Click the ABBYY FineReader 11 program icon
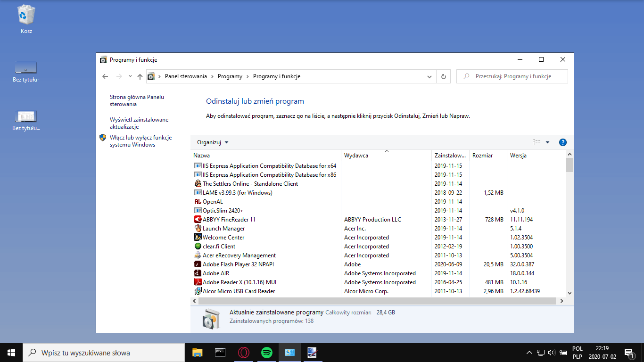Screen dimensions: 644x362 (198, 220)
